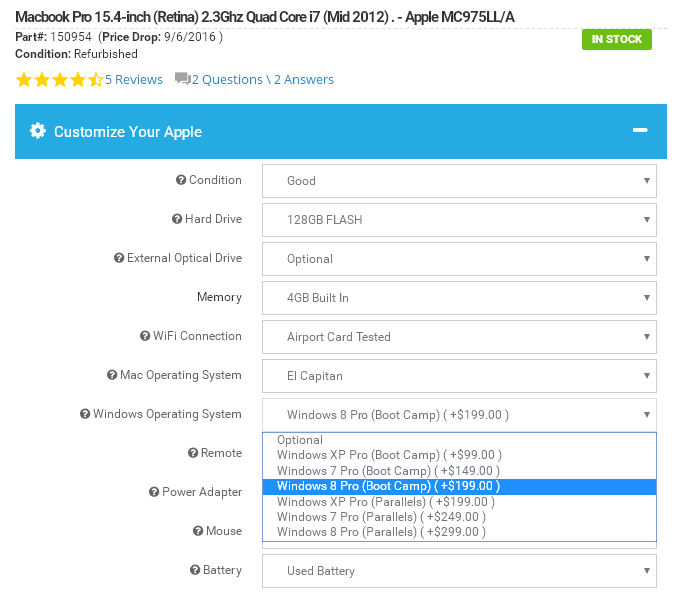Click the Price Drop 9/6/2016 text
The width and height of the screenshot is (681, 592).
[x=160, y=36]
